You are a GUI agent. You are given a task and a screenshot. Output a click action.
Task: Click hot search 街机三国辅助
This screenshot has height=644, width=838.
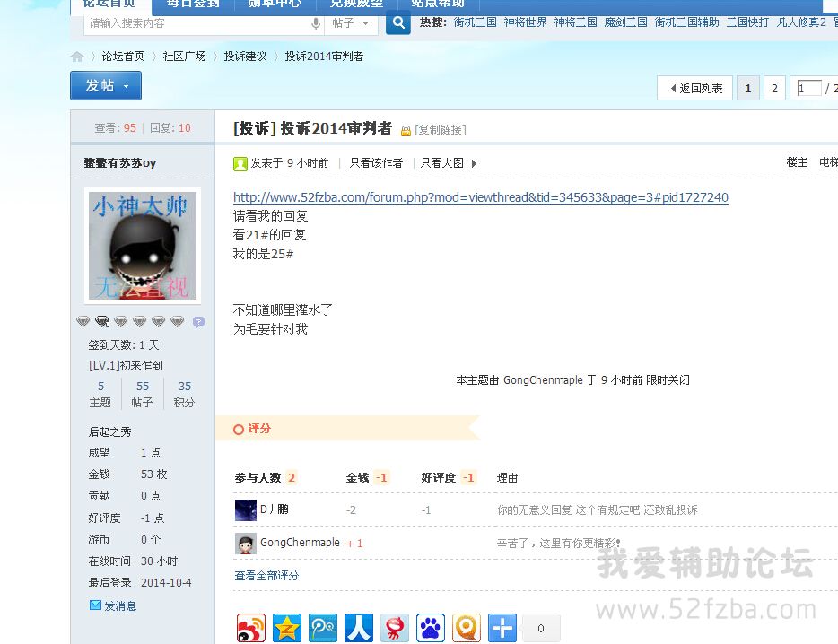point(686,22)
